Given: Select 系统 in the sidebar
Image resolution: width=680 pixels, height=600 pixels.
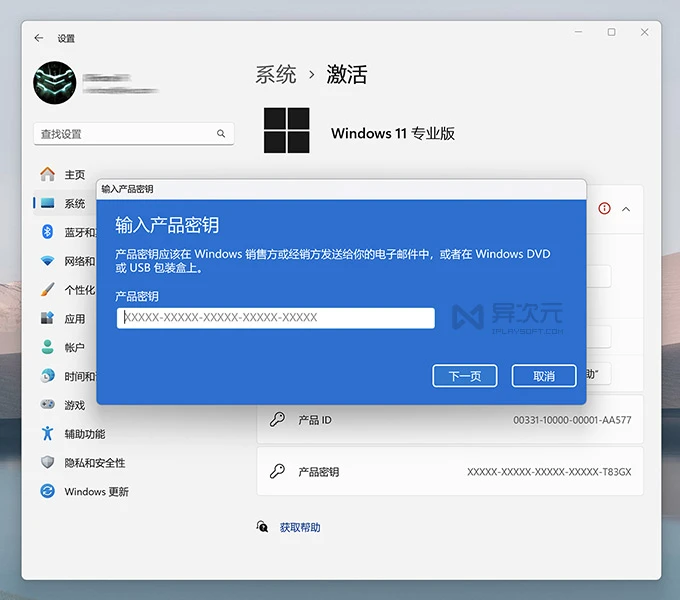Looking at the screenshot, I should 75,203.
